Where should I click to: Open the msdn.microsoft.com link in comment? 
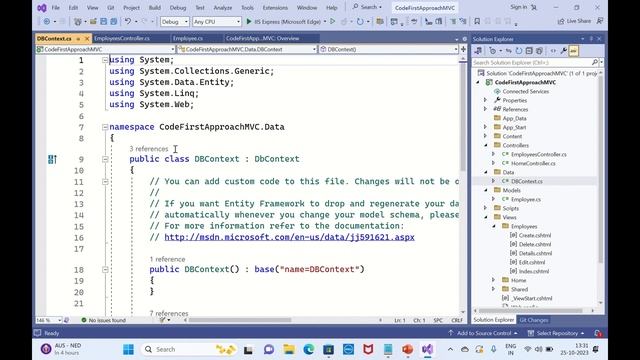point(289,237)
